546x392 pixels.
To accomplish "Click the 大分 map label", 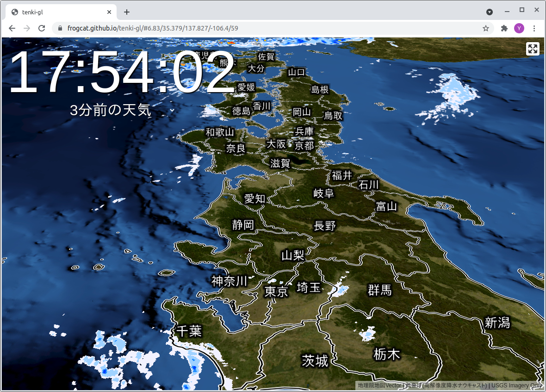I will [x=256, y=68].
